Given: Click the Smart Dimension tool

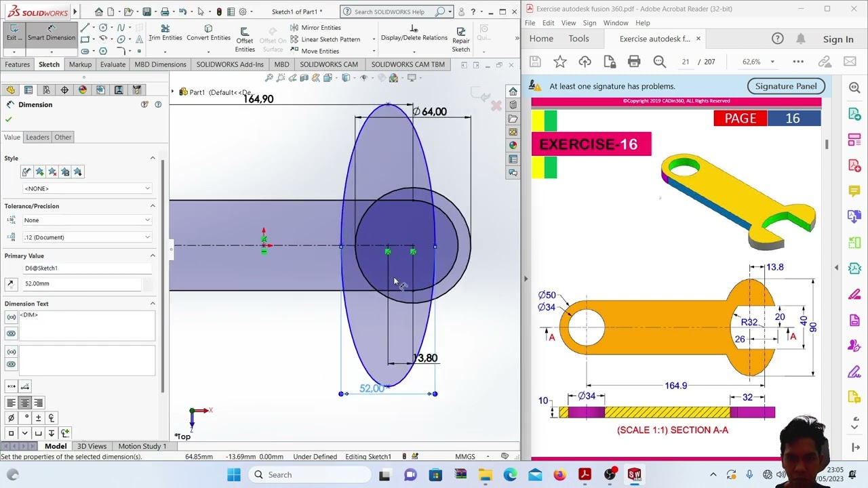Looking at the screenshot, I should 51,33.
